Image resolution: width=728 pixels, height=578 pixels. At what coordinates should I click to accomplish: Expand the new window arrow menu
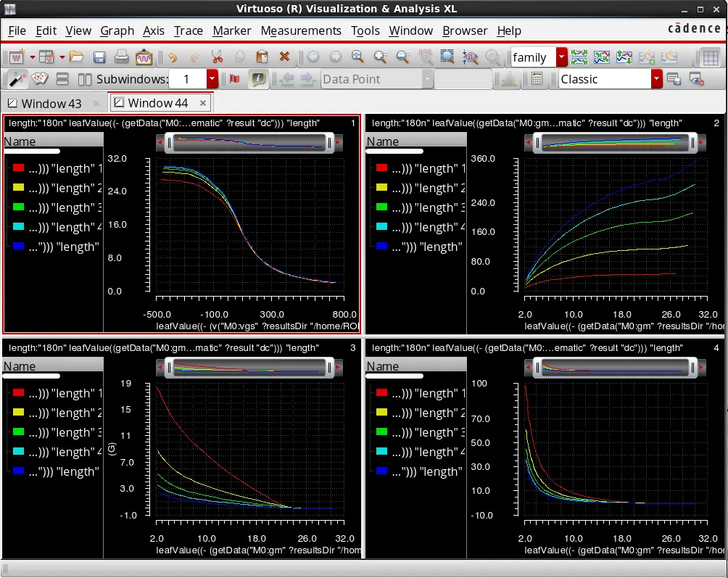coord(33,57)
